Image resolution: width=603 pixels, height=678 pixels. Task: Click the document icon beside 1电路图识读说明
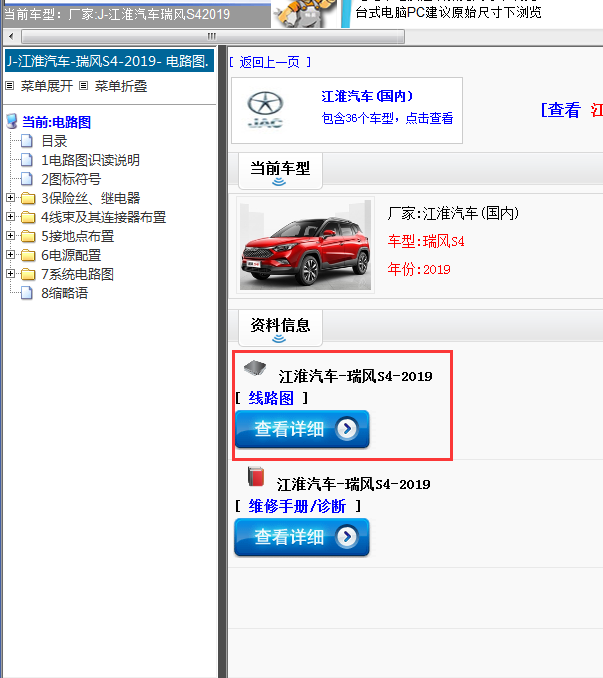point(27,160)
